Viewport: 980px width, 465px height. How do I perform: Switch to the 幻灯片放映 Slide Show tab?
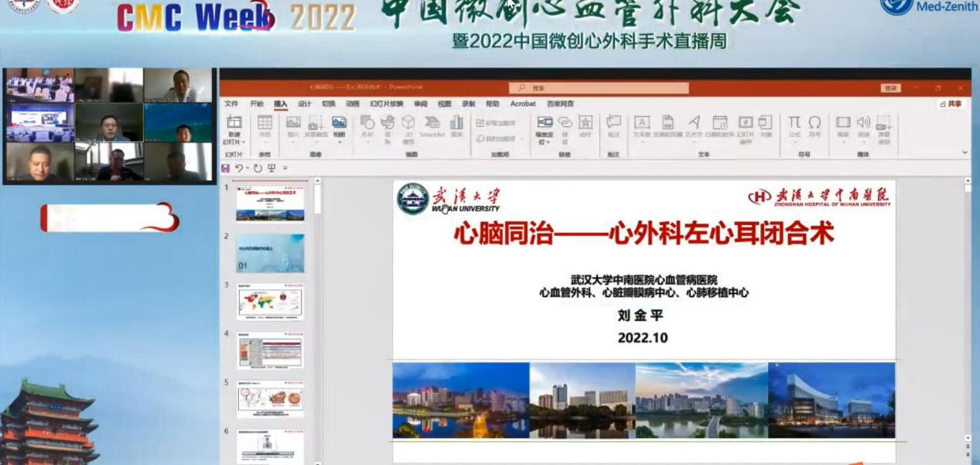386,104
